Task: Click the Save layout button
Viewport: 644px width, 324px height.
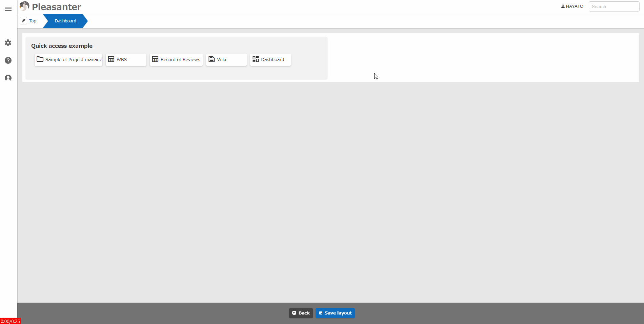Action: click(335, 313)
